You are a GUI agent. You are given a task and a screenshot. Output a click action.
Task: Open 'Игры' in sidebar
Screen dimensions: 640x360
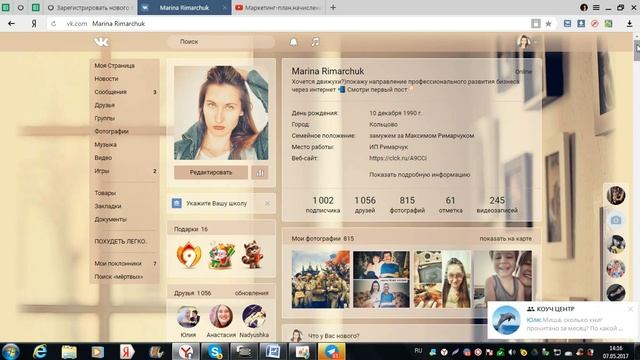[102, 171]
